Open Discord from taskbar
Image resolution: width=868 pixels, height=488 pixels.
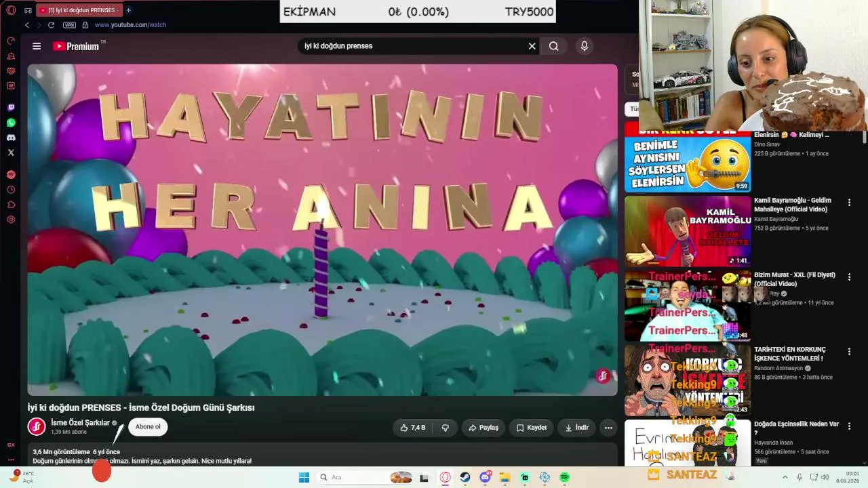pos(486,477)
